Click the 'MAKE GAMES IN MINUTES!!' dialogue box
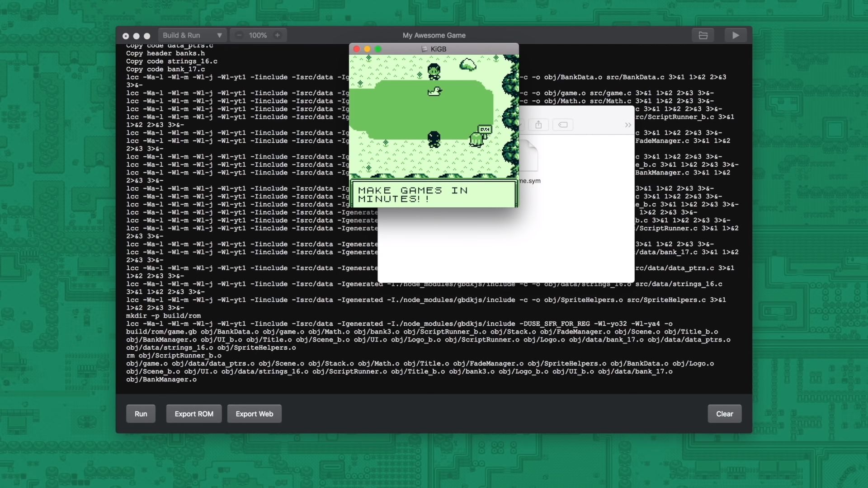This screenshot has height=488, width=868. click(434, 194)
